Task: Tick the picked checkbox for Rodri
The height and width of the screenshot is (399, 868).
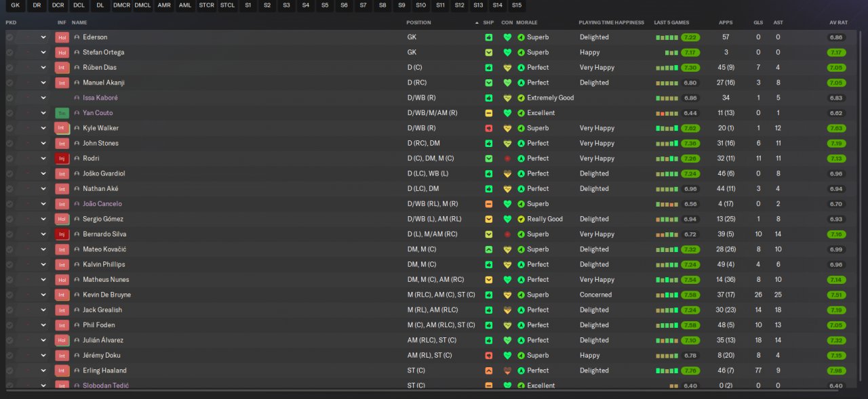Action: point(9,159)
